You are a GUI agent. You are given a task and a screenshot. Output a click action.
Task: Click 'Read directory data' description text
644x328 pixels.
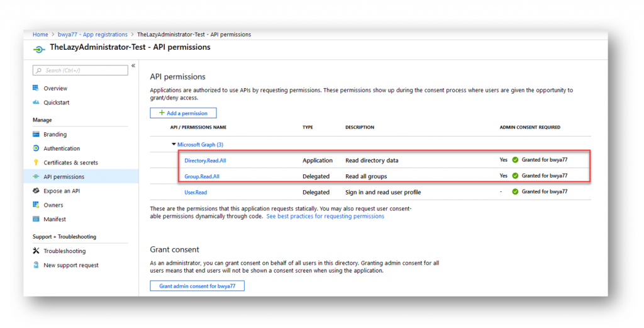pos(372,161)
